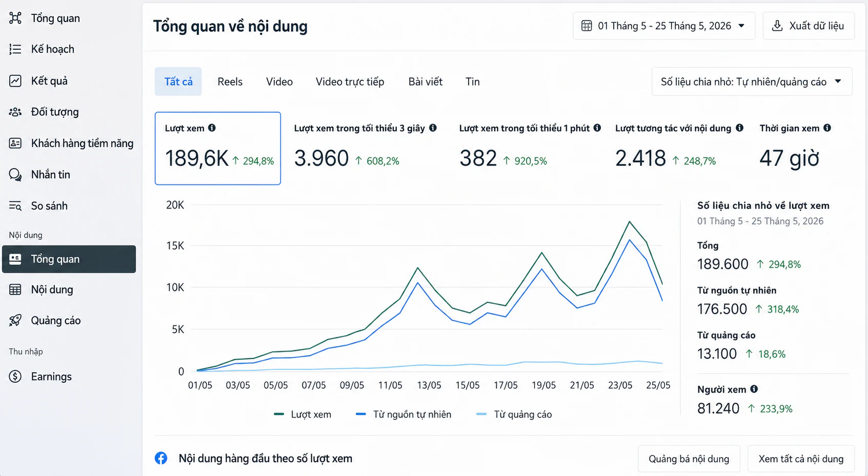Switch to the Reels tab
Image resolution: width=868 pixels, height=476 pixels.
point(230,81)
